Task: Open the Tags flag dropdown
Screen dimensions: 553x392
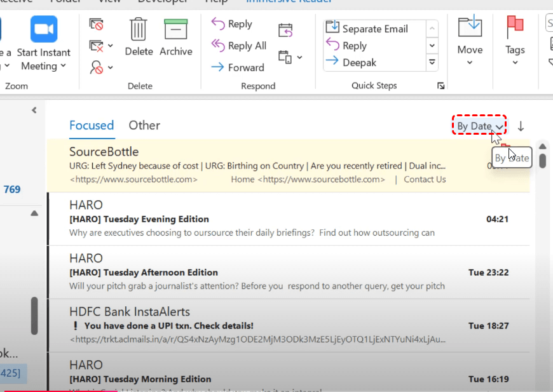Action: pyautogui.click(x=515, y=62)
